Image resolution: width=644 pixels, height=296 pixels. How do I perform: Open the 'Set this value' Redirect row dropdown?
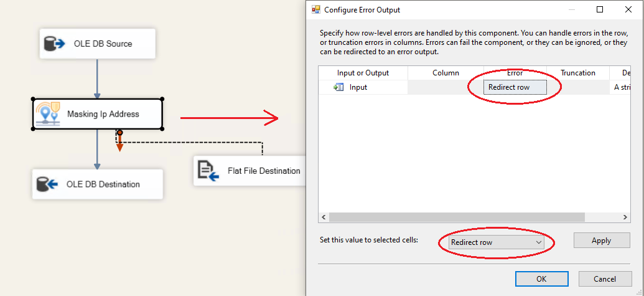point(496,242)
